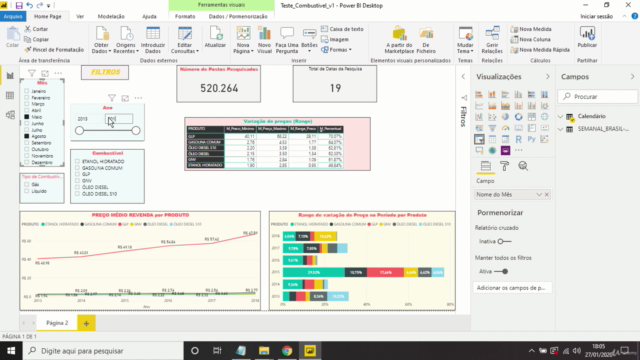The width and height of the screenshot is (640, 360).
Task: Add a new page with plus button
Action: (86, 323)
